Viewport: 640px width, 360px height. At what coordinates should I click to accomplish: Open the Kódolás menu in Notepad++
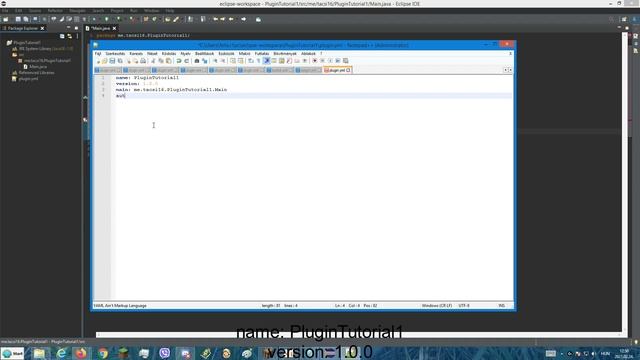(x=169, y=53)
